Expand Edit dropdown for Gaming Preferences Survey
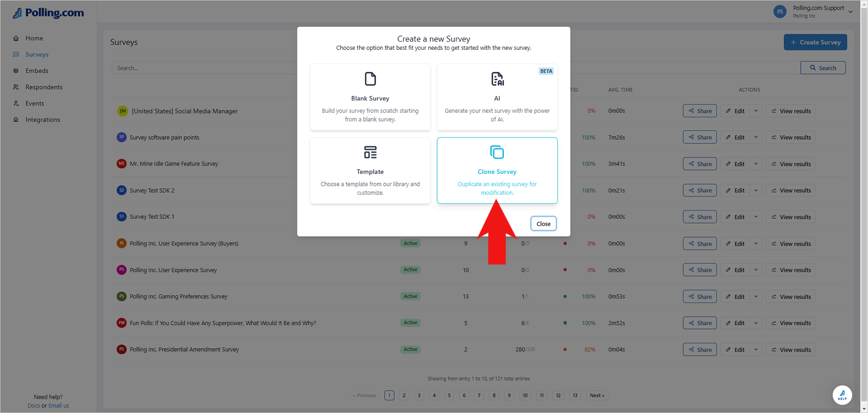 756,297
